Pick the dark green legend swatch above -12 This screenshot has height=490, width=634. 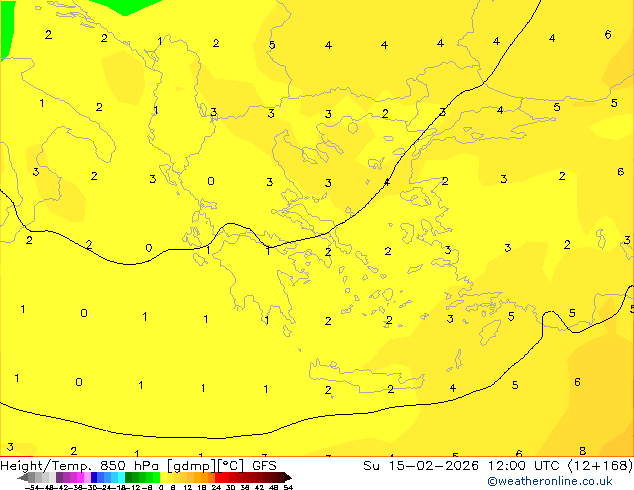pyautogui.click(x=129, y=477)
